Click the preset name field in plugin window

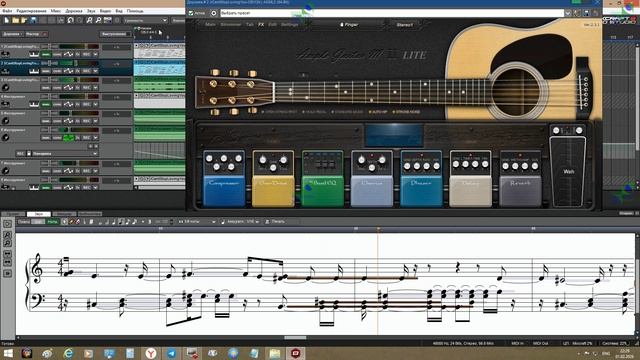coord(392,13)
